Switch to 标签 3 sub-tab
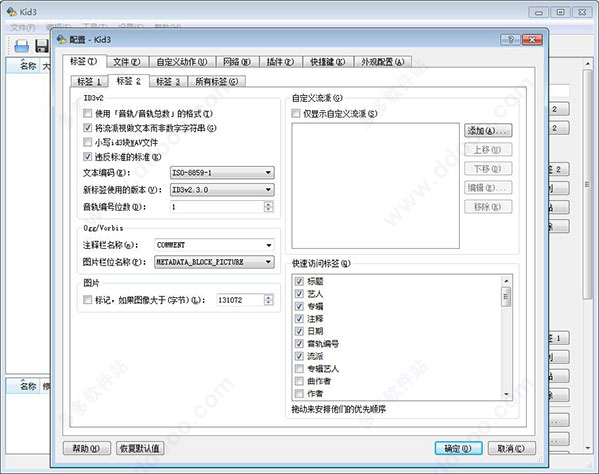 [168, 81]
